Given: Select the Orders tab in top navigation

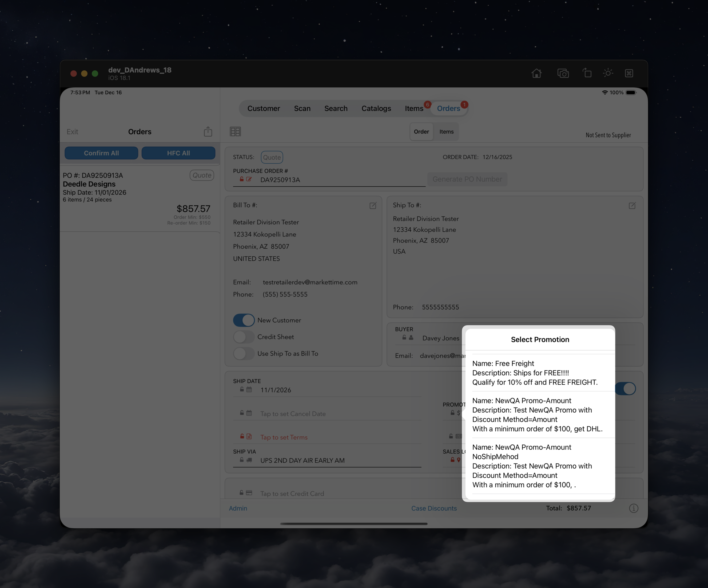Looking at the screenshot, I should point(448,108).
